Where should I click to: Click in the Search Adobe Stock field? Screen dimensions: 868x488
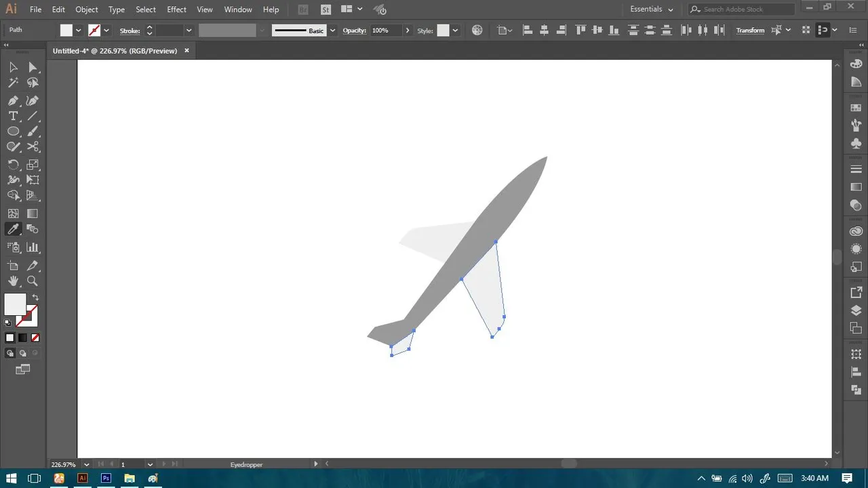click(x=741, y=9)
